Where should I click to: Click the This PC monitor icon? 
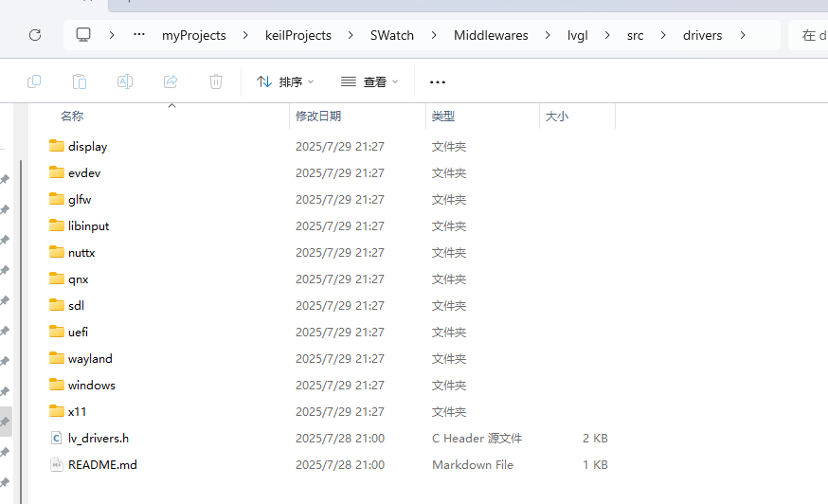83,35
